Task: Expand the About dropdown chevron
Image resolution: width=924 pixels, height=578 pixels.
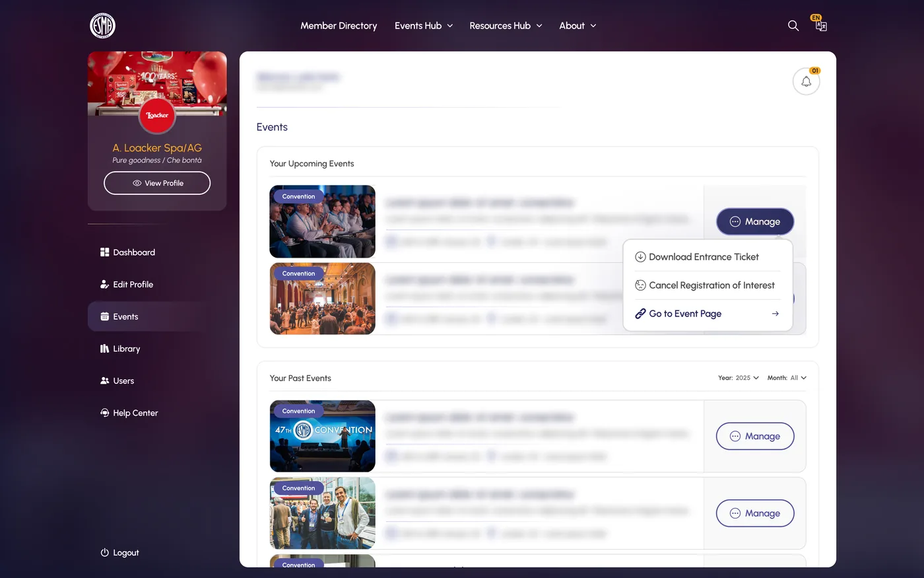Action: coord(593,26)
